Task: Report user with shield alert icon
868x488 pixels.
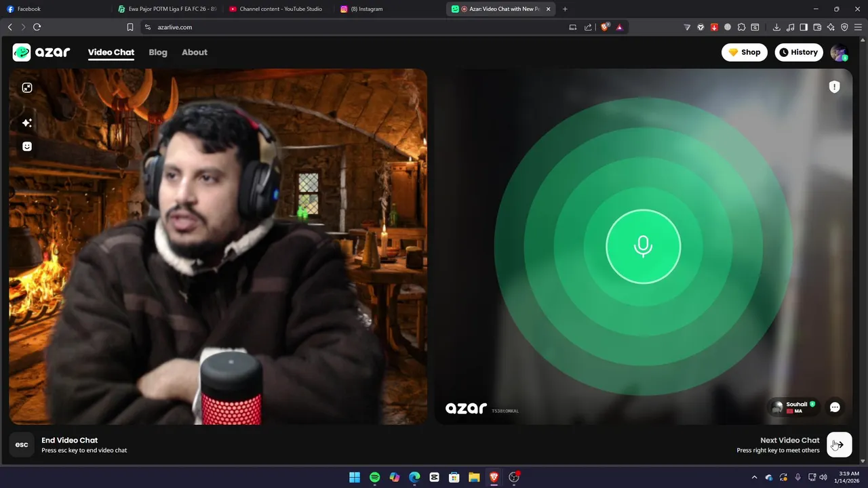Action: [834, 87]
